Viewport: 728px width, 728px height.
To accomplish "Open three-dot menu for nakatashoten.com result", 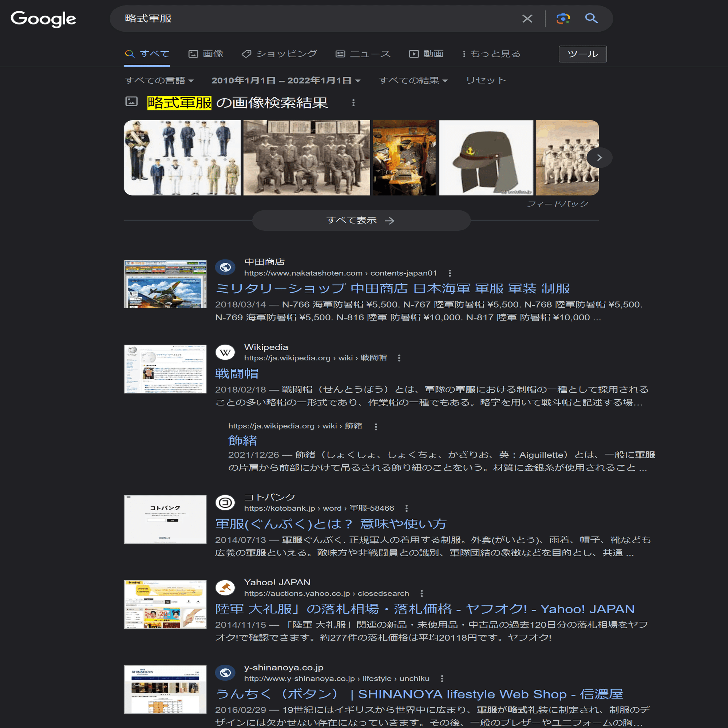I will point(450,273).
